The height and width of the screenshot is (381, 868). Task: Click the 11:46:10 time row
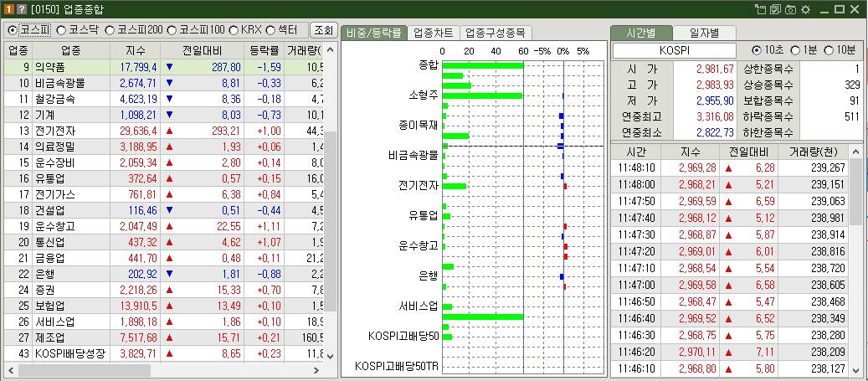(731, 368)
